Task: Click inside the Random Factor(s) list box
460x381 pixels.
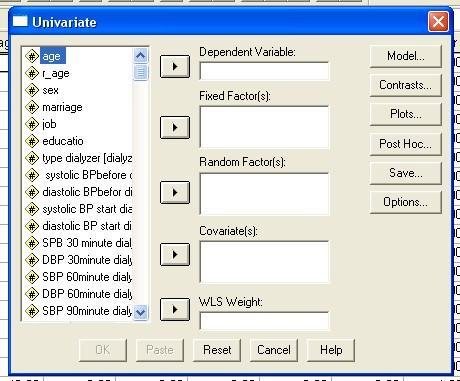Action: pyautogui.click(x=264, y=194)
